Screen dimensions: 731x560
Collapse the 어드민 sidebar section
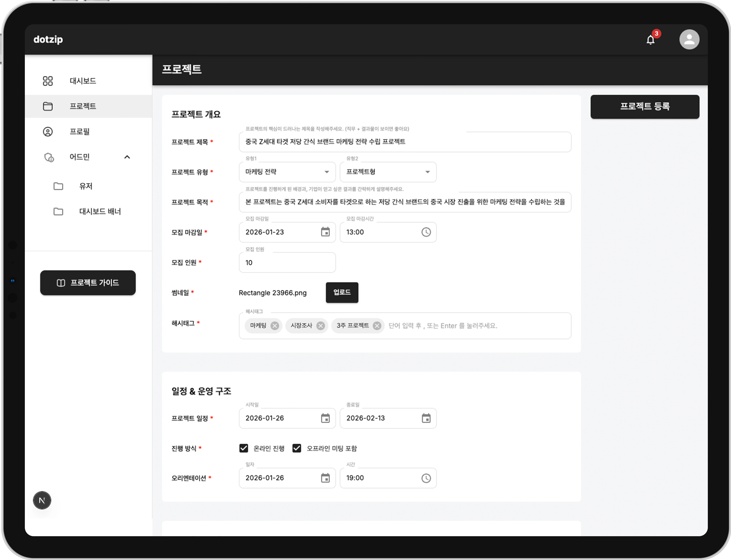[127, 157]
